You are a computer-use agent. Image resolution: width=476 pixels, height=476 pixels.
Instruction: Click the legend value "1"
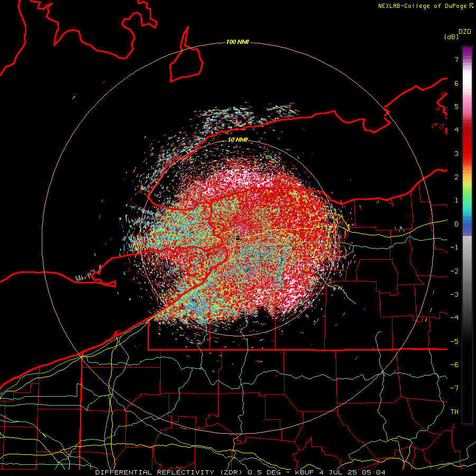pyautogui.click(x=456, y=200)
